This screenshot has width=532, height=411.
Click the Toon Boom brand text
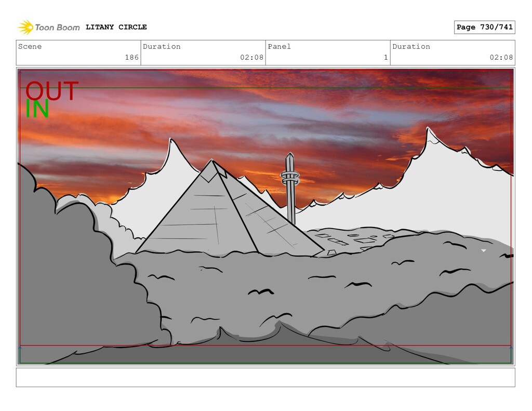coord(57,28)
